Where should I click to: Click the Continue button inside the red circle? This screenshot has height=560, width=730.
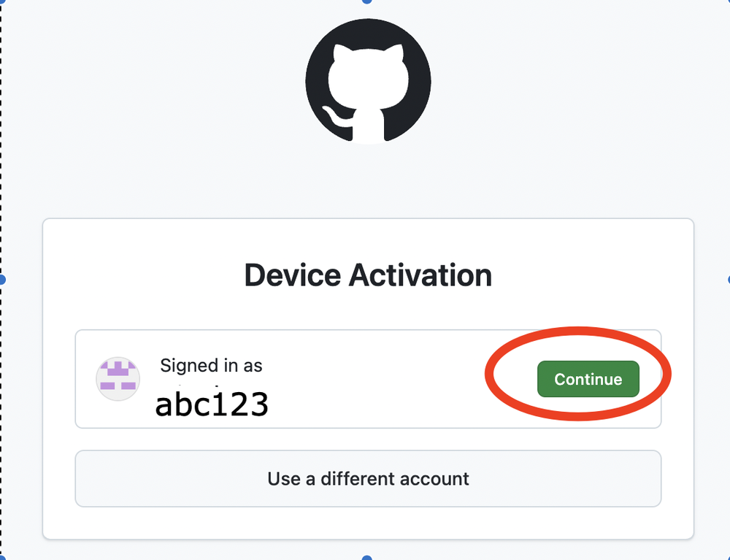(588, 378)
